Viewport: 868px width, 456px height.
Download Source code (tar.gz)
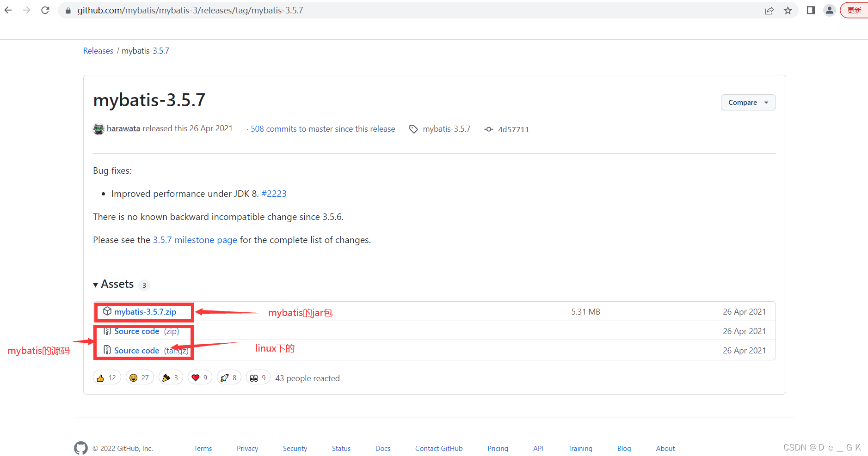[x=151, y=351]
